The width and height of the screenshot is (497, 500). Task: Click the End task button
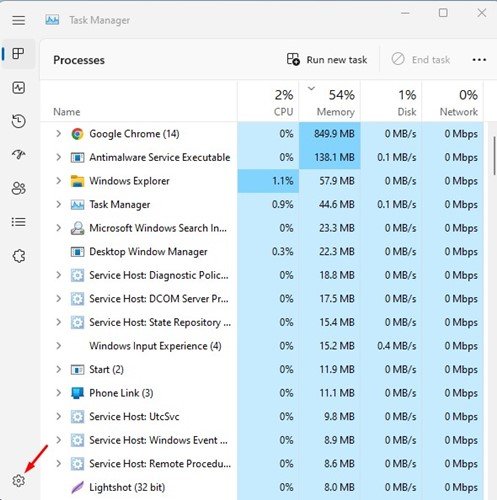coord(421,60)
